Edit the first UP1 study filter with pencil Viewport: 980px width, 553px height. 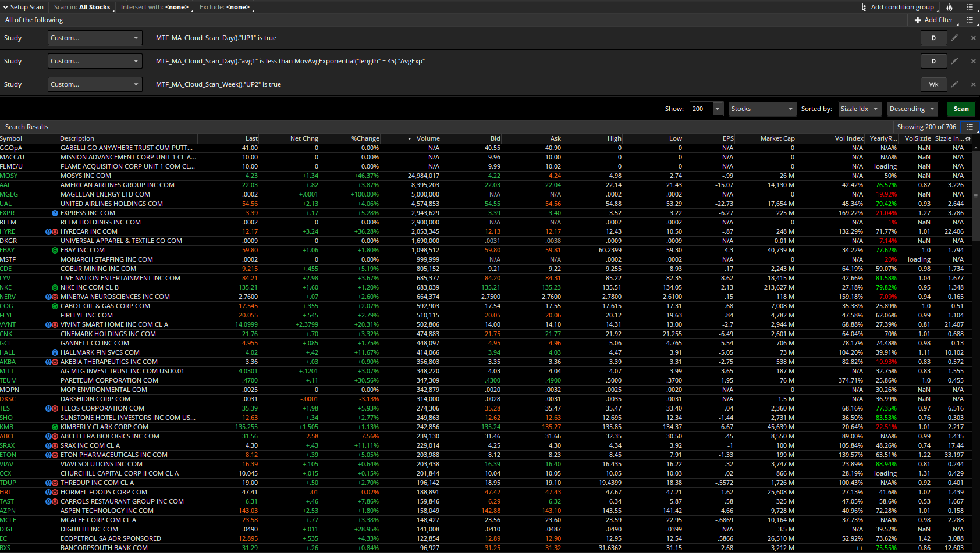point(954,38)
